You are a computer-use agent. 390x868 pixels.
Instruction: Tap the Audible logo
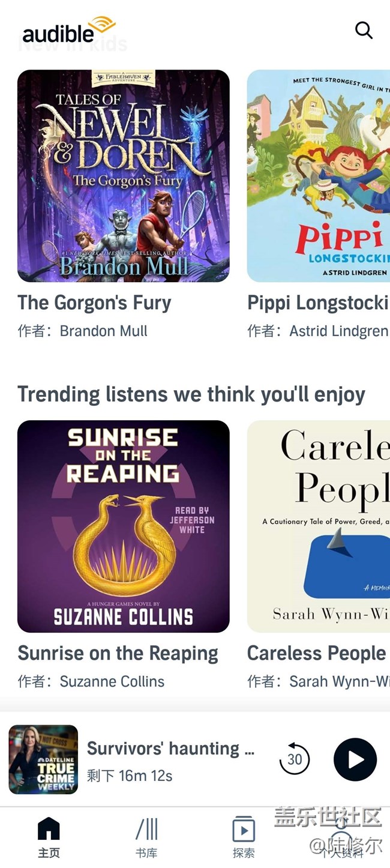pyautogui.click(x=68, y=29)
